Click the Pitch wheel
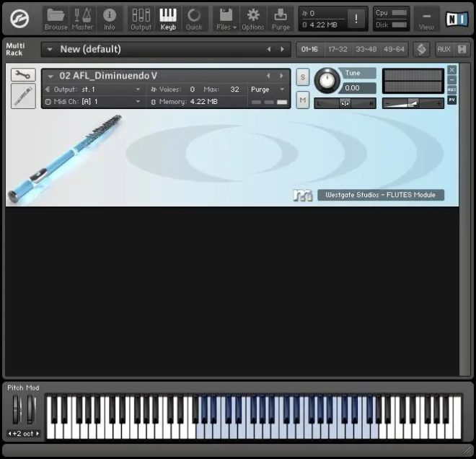The width and height of the screenshot is (476, 459). pos(16,409)
